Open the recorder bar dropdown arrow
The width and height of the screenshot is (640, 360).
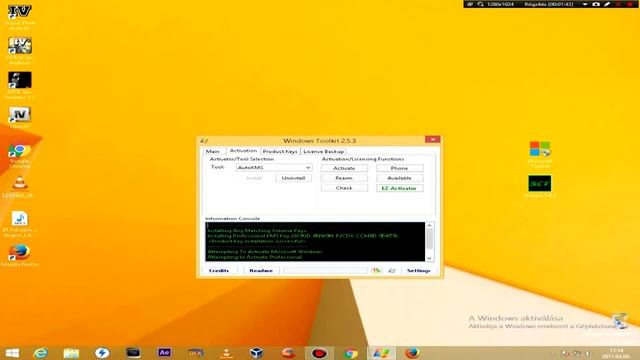584,4
